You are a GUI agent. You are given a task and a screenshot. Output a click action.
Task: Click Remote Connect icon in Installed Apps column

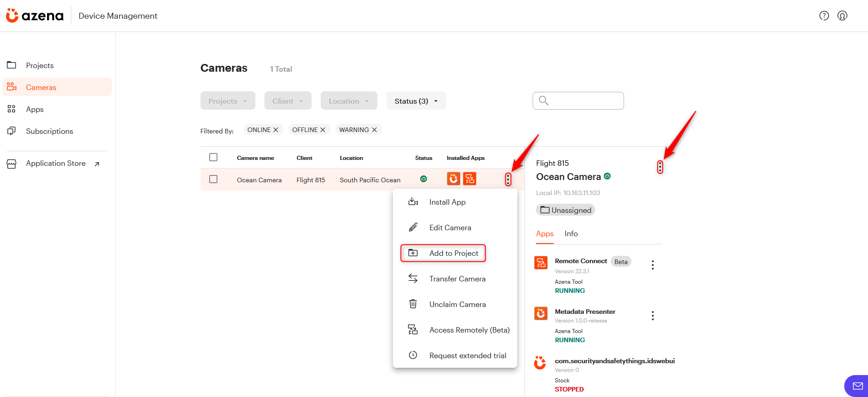pyautogui.click(x=470, y=179)
